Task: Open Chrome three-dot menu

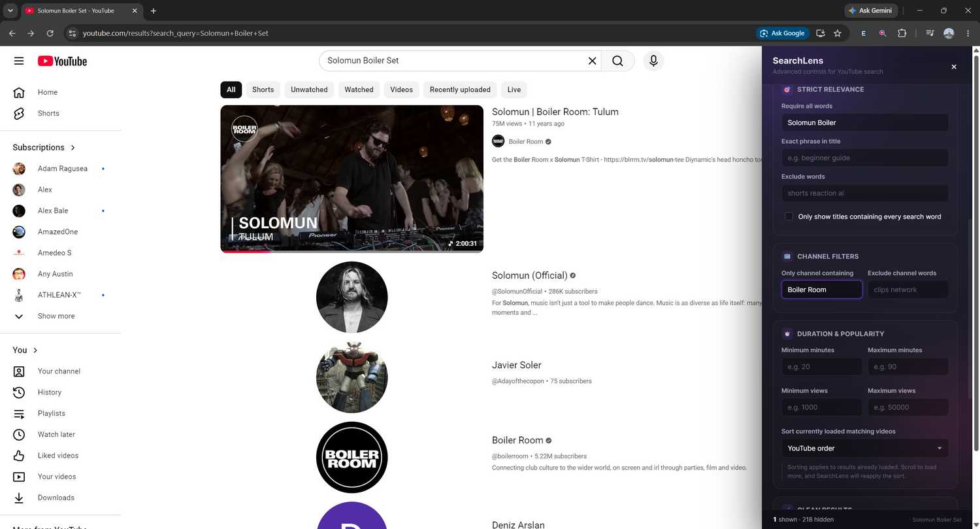Action: tap(968, 33)
